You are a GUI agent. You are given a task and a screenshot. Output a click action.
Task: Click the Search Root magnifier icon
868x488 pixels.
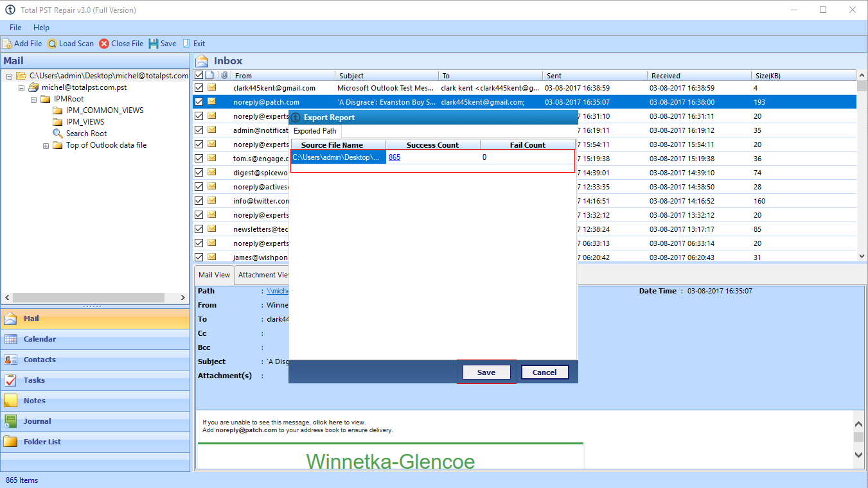[x=58, y=134]
